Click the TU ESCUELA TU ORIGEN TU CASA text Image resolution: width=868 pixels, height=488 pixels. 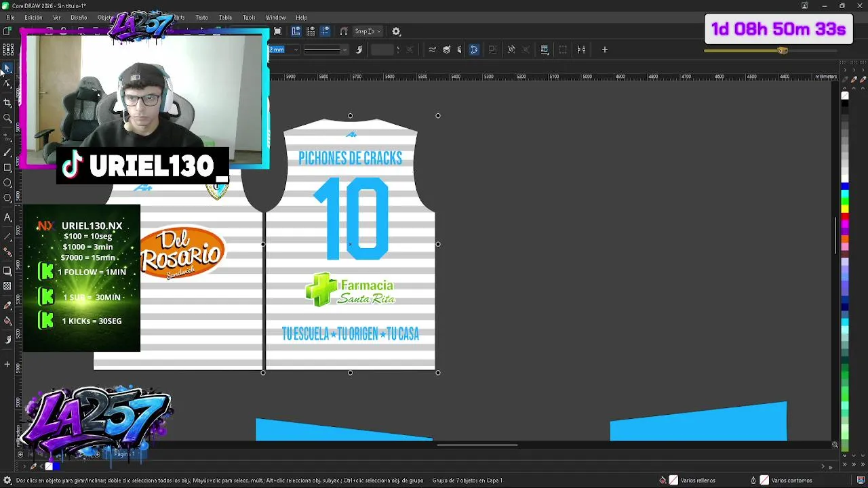(x=351, y=333)
